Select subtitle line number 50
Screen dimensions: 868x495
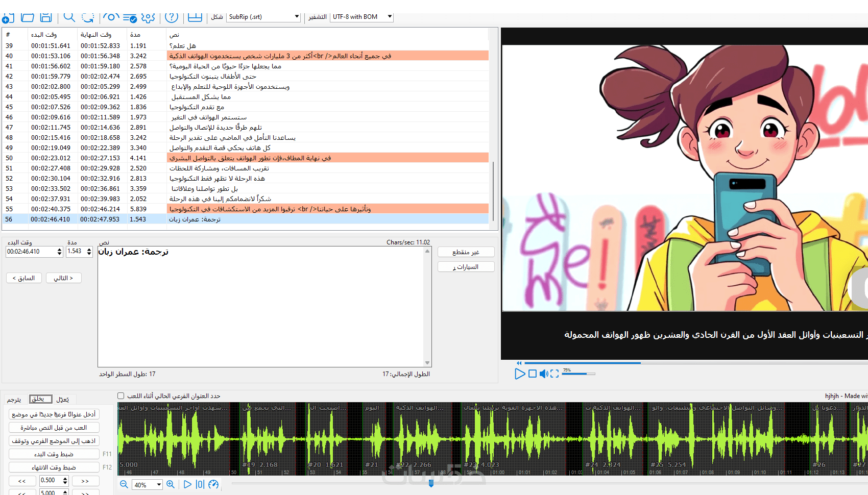click(246, 158)
